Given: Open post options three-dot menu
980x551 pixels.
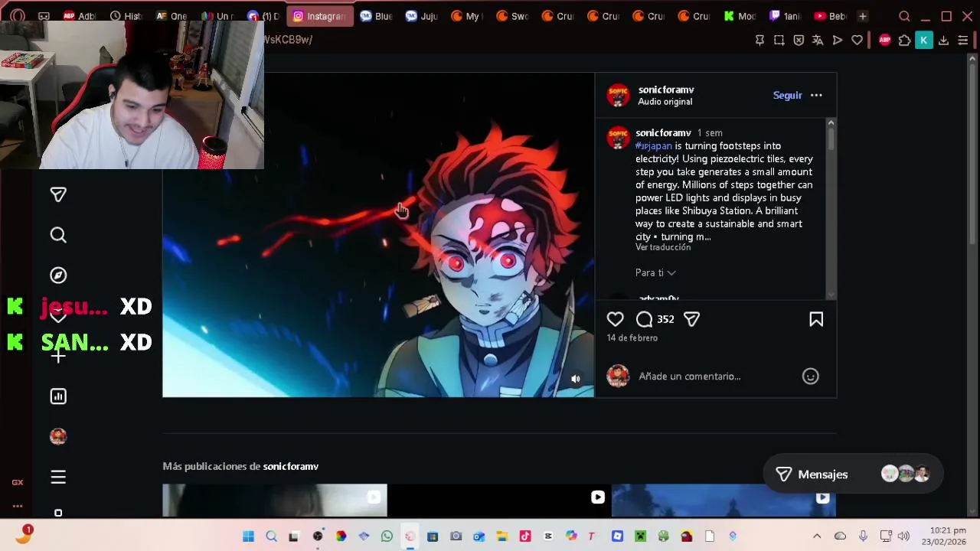Looking at the screenshot, I should point(816,96).
